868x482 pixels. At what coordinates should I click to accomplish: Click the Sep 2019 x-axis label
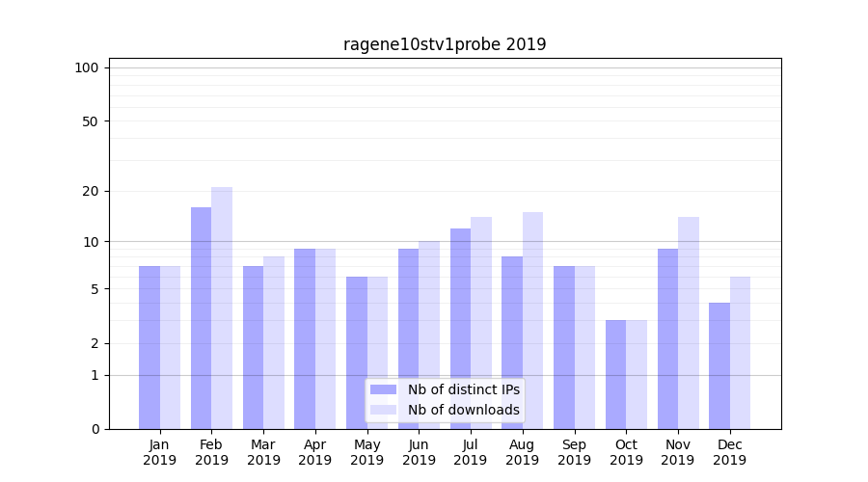[574, 452]
